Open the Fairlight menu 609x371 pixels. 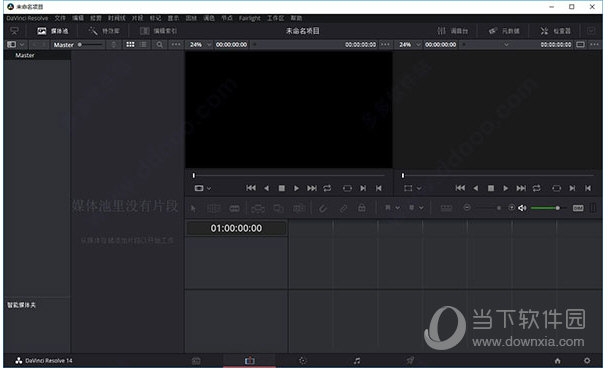pyautogui.click(x=250, y=18)
